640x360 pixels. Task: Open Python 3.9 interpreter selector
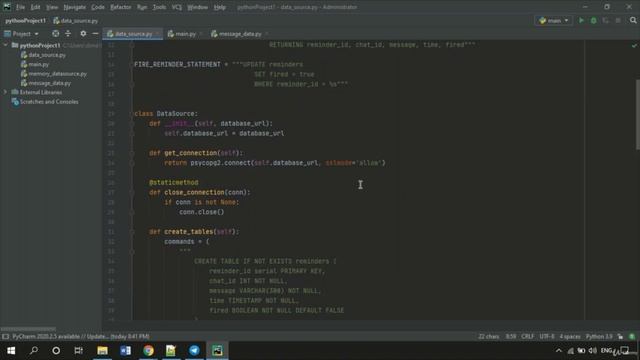(599, 337)
